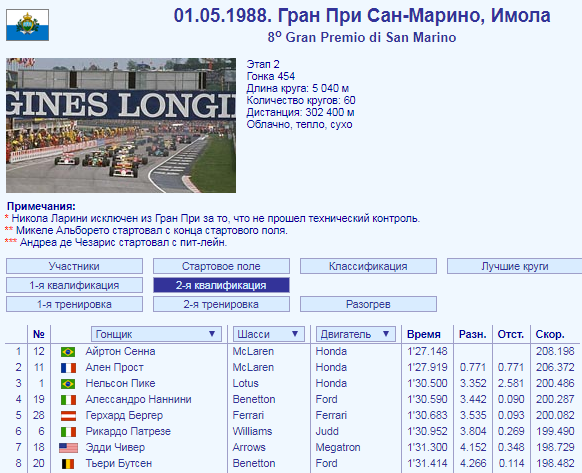Screen dimensions: 582x473
Task: Click US flag next to Эдди Чивер
Action: [x=68, y=447]
